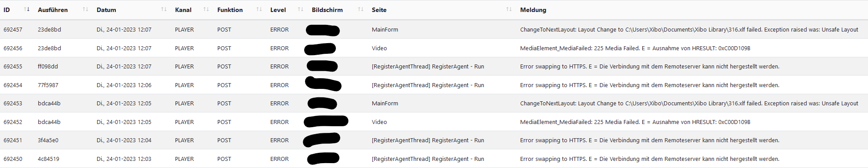Click the Video page cell in row 692452
Screen dimensions: 868x168
(x=379, y=122)
